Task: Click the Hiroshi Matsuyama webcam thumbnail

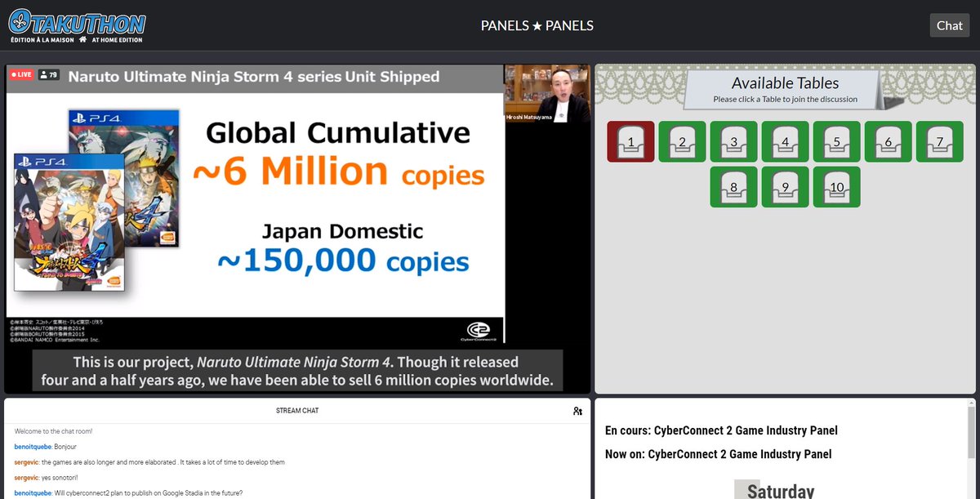Action: (x=546, y=94)
